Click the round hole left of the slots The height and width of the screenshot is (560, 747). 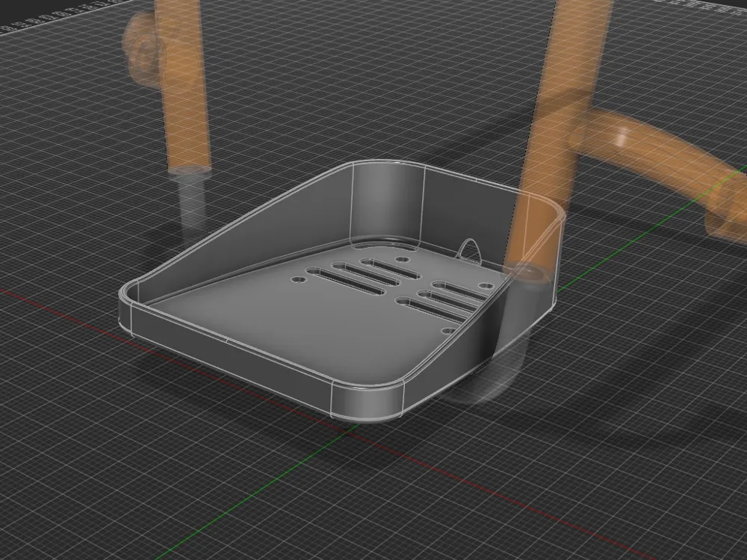pos(299,279)
